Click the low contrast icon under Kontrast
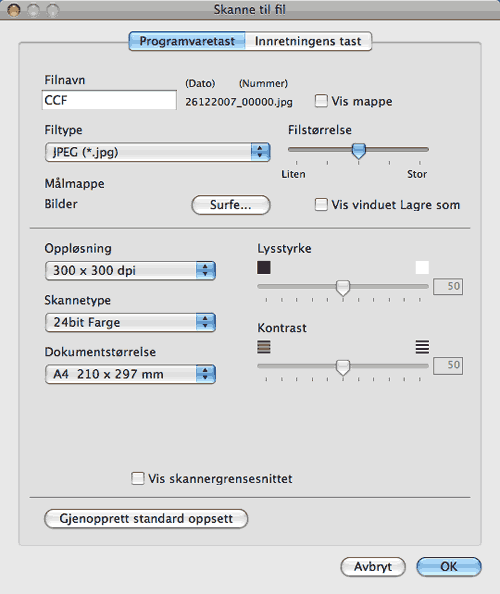The height and width of the screenshot is (594, 500). click(x=264, y=347)
